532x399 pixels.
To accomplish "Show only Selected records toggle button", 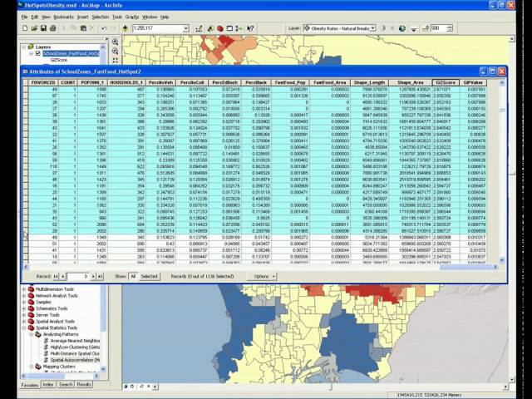I will point(149,276).
